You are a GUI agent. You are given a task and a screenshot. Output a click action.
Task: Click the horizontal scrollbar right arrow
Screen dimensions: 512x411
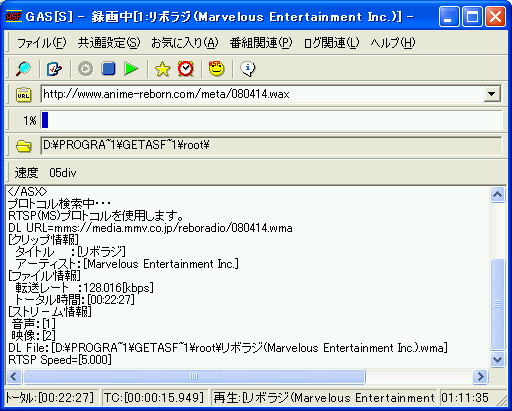point(480,377)
